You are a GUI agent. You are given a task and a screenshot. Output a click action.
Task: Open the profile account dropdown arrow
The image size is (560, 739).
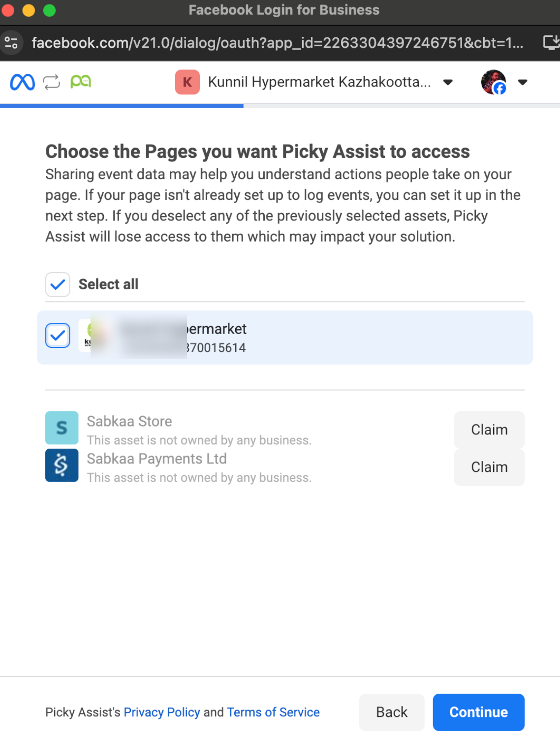click(523, 82)
